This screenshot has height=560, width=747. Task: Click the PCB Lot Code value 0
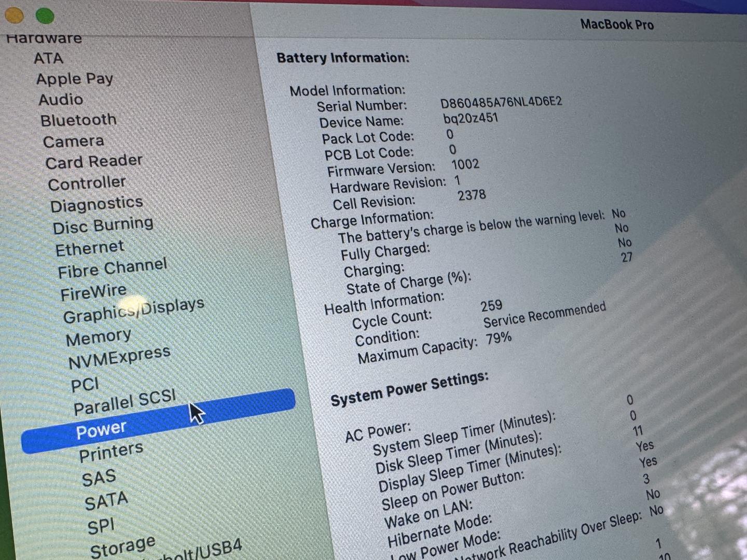(x=452, y=150)
